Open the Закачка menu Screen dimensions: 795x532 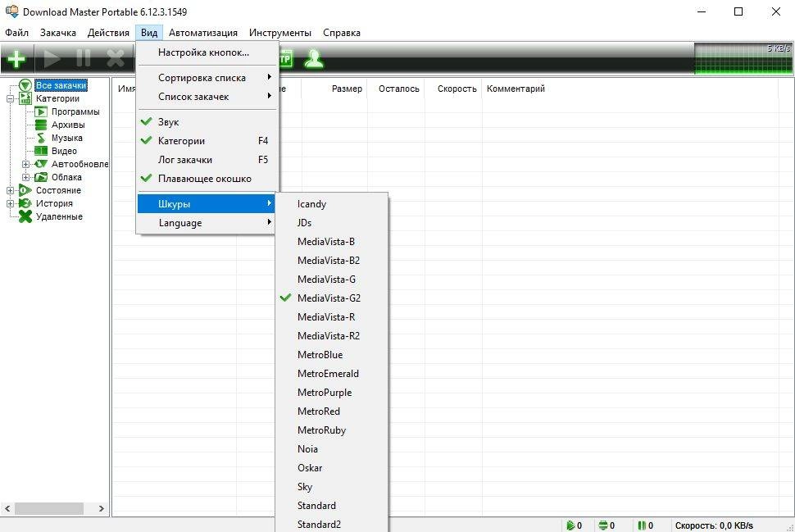(58, 33)
